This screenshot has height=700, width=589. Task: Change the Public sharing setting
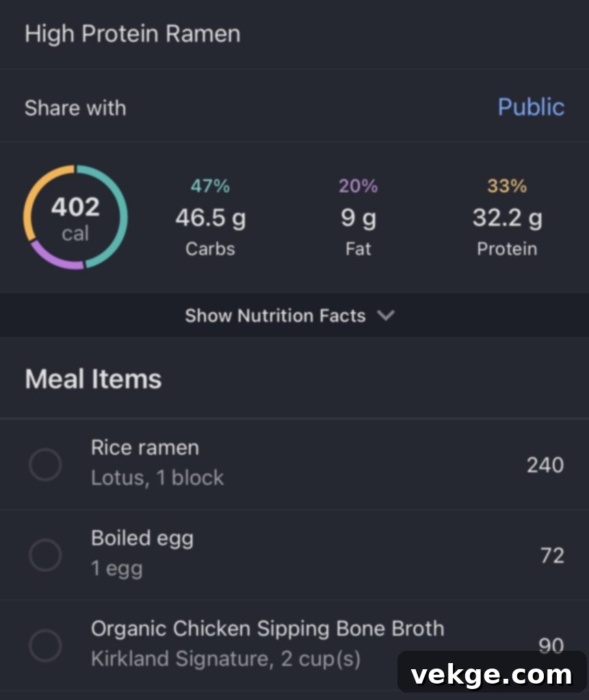point(531,107)
